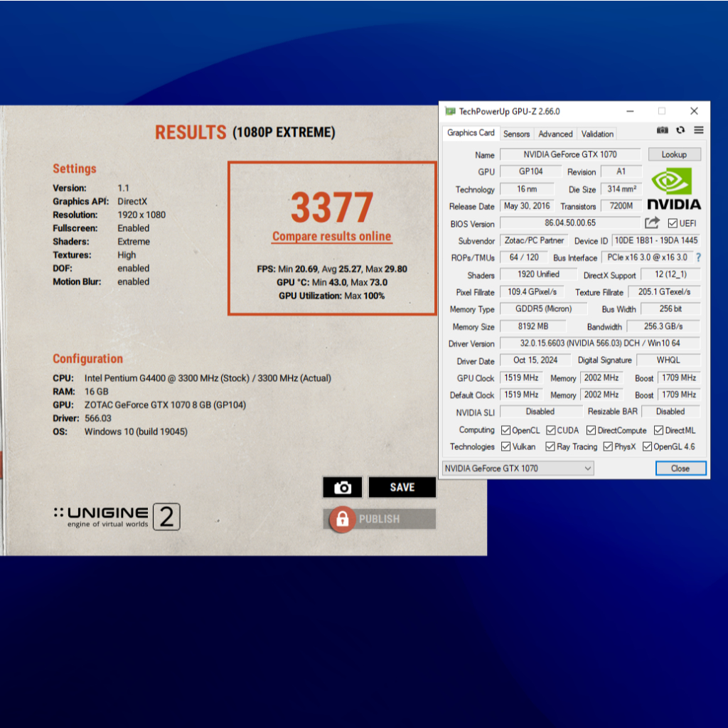The height and width of the screenshot is (728, 728).
Task: Toggle Vulkan checkbox
Action: pyautogui.click(x=505, y=446)
